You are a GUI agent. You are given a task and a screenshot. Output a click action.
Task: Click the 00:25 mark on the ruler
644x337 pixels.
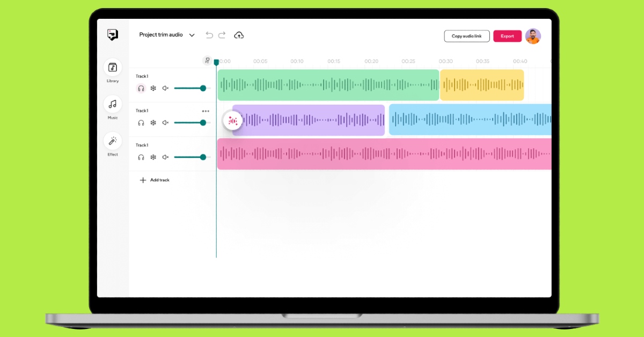pos(408,61)
